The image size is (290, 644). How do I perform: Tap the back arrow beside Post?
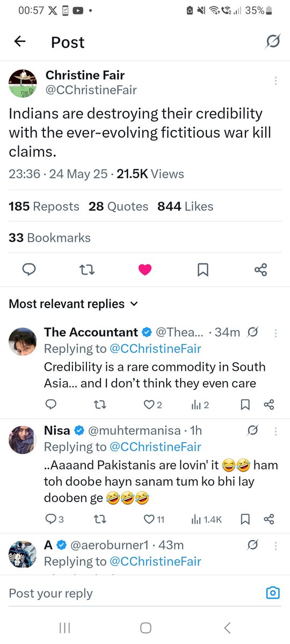(20, 42)
